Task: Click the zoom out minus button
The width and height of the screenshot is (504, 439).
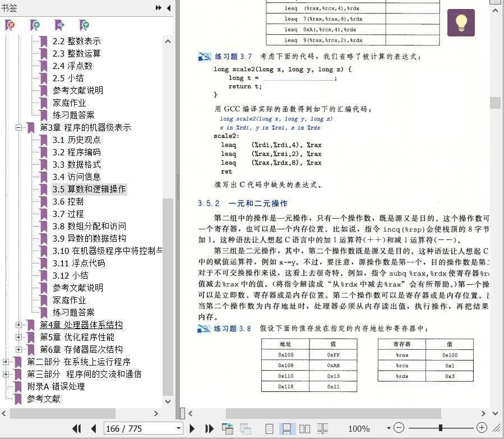Action: pos(399,428)
